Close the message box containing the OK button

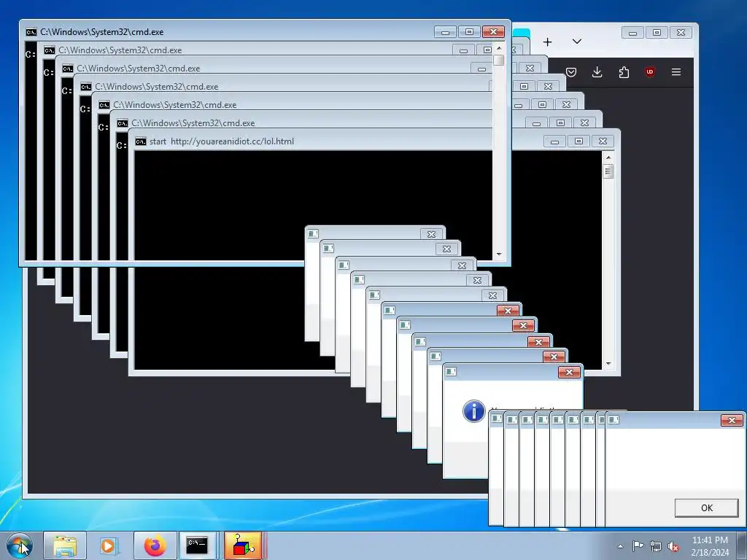coord(732,420)
